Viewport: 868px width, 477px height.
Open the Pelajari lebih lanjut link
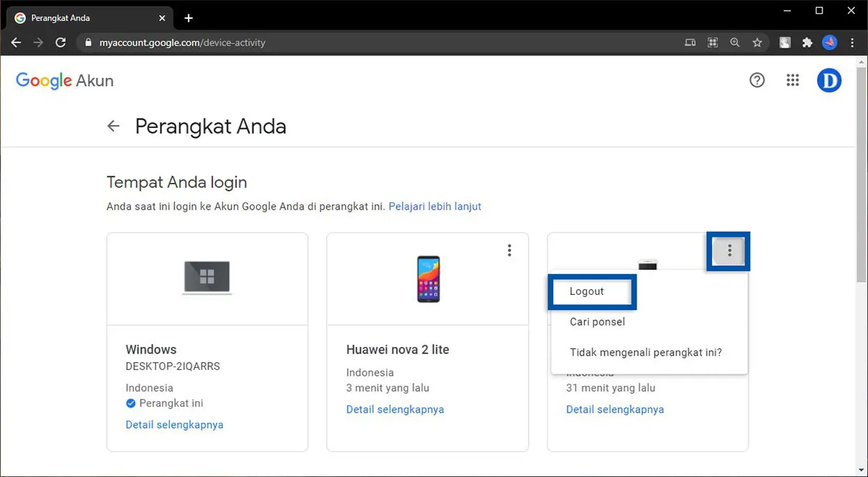[x=435, y=206]
